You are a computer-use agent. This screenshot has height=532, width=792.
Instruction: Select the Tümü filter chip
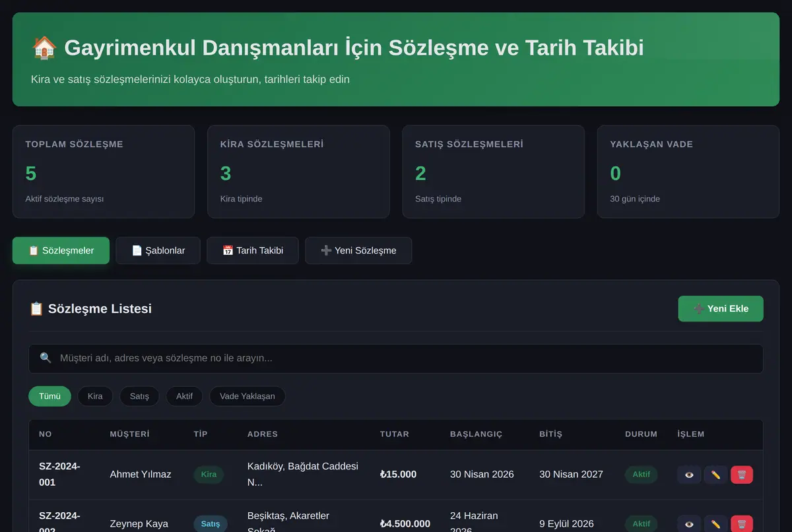pyautogui.click(x=49, y=396)
